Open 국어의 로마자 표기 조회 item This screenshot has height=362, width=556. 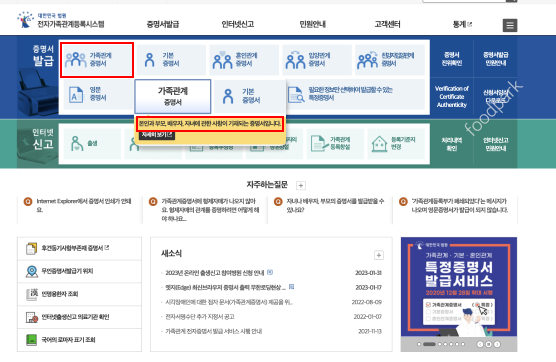point(79,340)
